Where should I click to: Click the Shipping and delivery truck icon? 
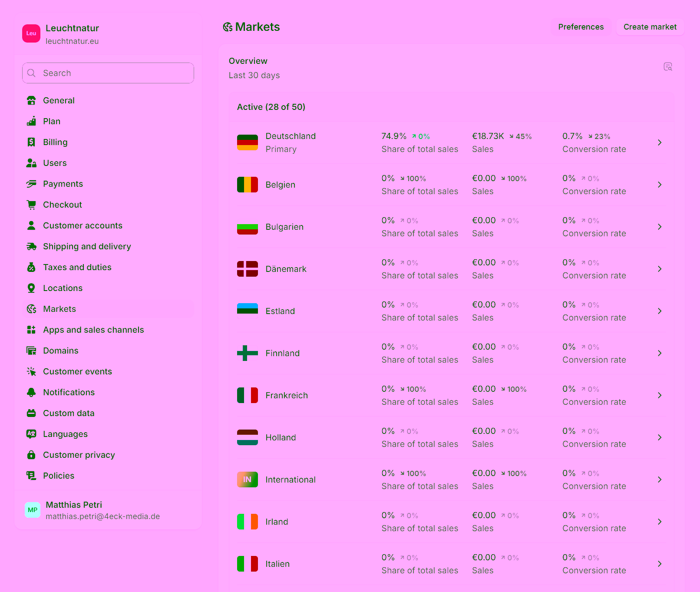point(31,246)
